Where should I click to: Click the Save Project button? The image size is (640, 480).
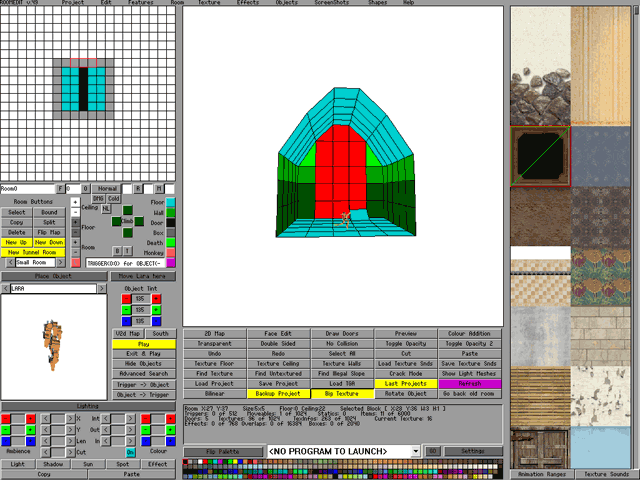tap(279, 383)
